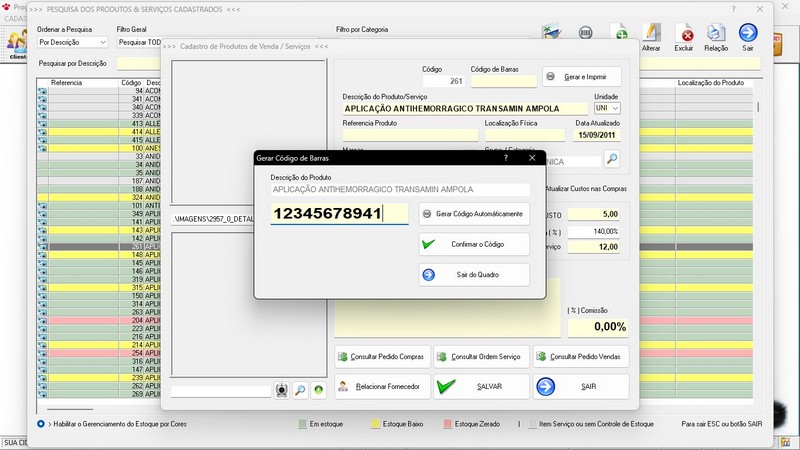The image size is (800, 450).
Task: Click the Excluir toolbar icon
Action: pyautogui.click(x=684, y=37)
